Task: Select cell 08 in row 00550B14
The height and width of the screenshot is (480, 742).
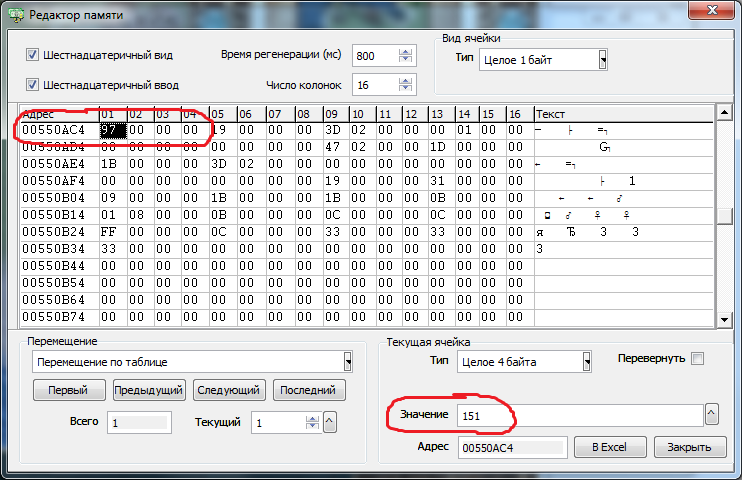Action: click(x=141, y=215)
